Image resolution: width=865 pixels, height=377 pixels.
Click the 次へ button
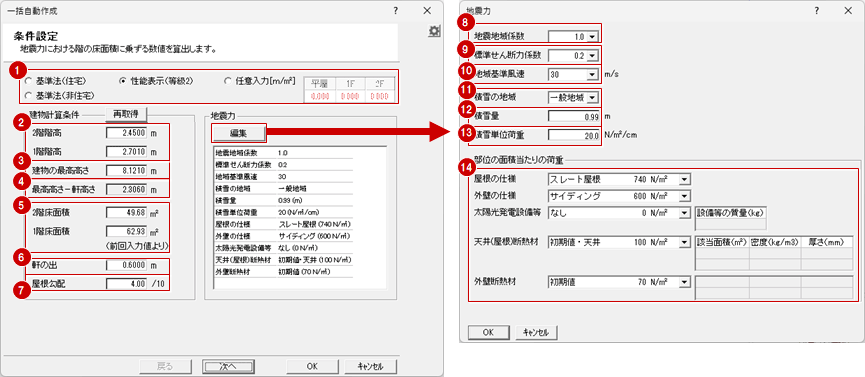228,367
